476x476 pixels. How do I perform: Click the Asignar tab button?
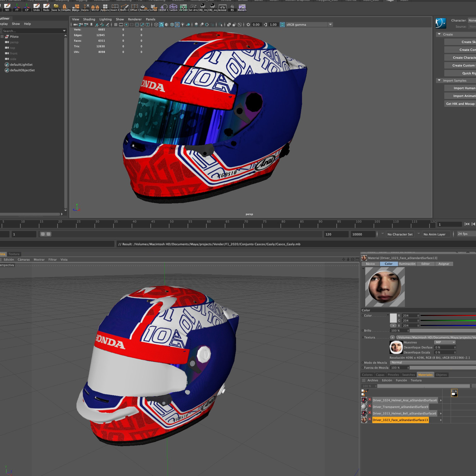[444, 264]
